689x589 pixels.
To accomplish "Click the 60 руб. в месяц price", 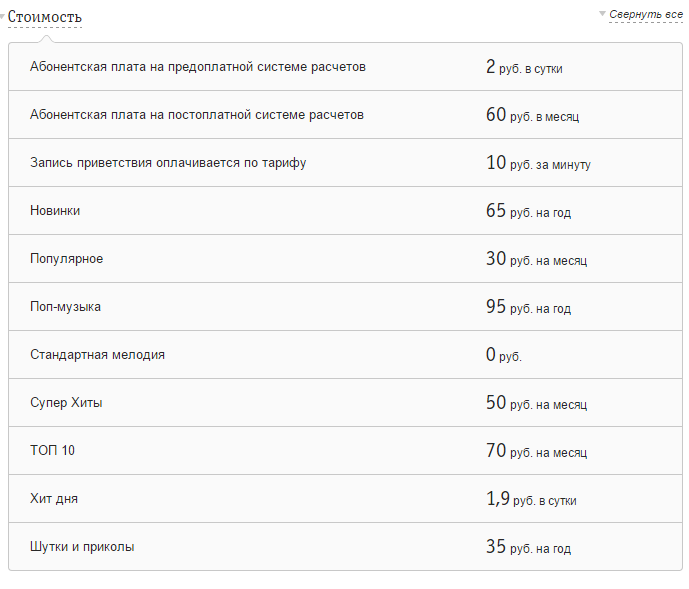I will coord(532,115).
